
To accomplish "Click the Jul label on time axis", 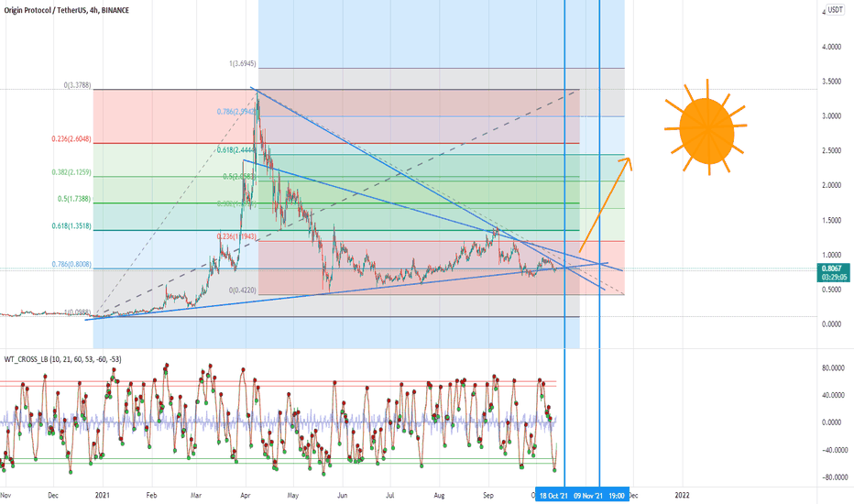I will [390, 495].
